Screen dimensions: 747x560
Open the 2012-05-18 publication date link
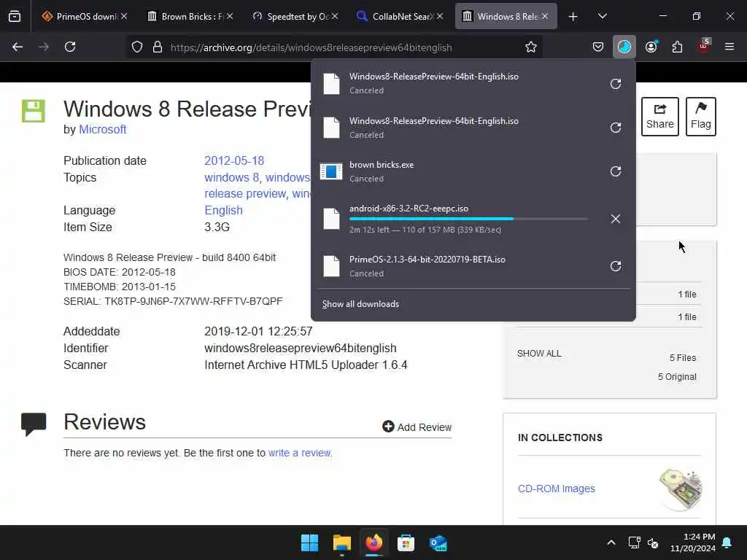(x=234, y=160)
